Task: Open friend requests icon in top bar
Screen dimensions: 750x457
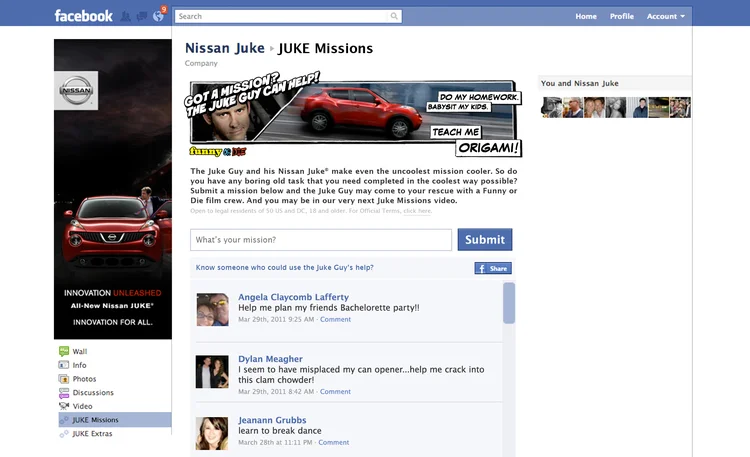Action: tap(125, 16)
